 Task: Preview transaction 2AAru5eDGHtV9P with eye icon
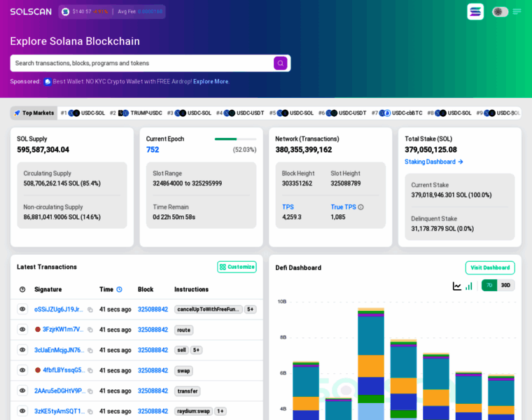point(22,391)
